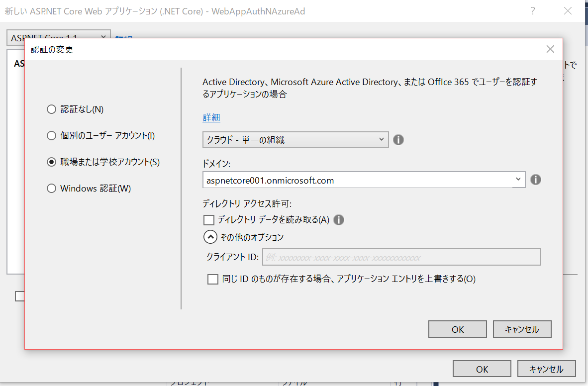The height and width of the screenshot is (386, 588).
Task: Click the help question mark in the title bar
Action: click(532, 10)
